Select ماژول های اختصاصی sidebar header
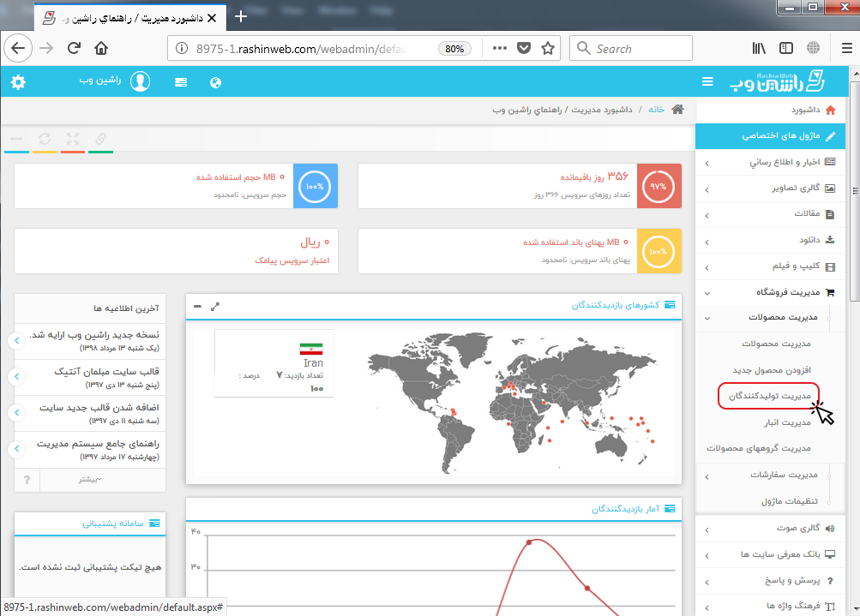 coord(771,136)
